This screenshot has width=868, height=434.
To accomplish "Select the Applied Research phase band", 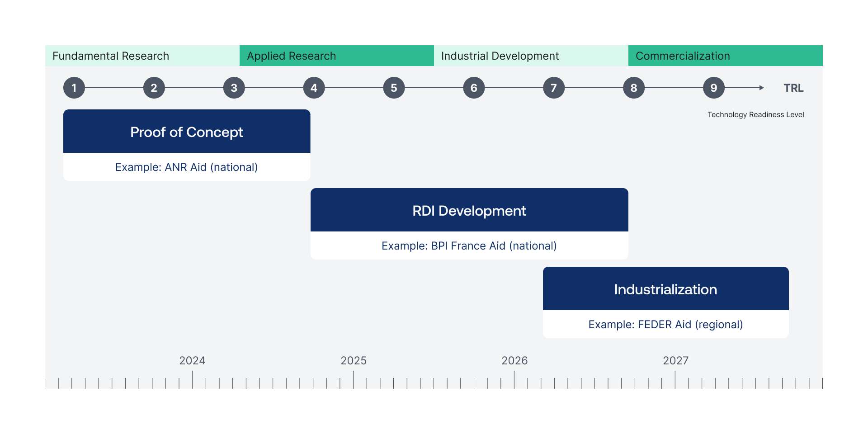I will tap(337, 56).
